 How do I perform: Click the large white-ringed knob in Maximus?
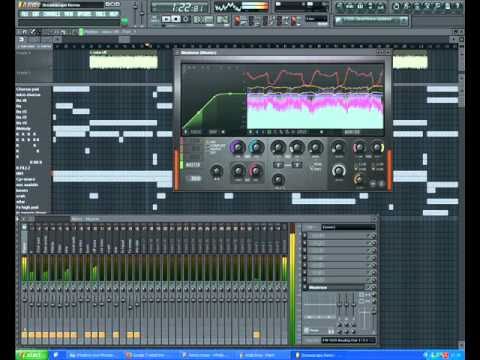tap(339, 171)
